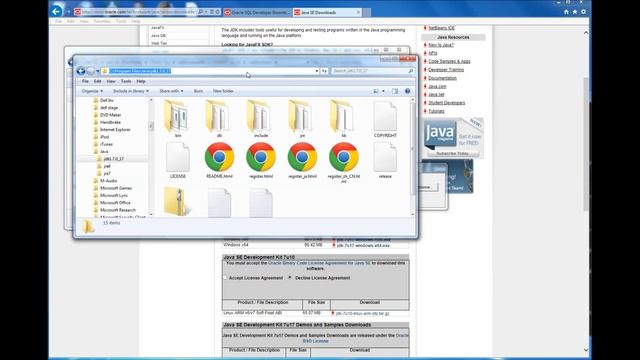Expand the Explorer address bar history dropdown

click(x=316, y=71)
